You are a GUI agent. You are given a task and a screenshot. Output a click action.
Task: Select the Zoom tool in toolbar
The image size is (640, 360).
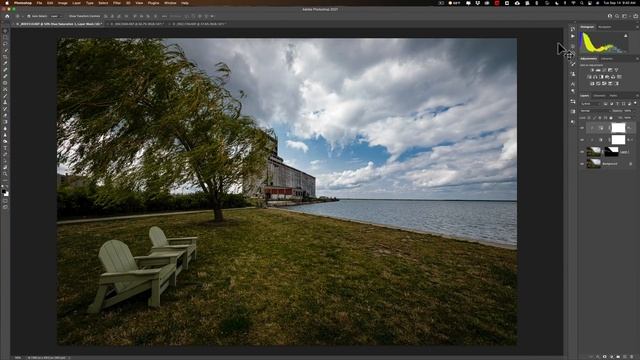point(5,174)
